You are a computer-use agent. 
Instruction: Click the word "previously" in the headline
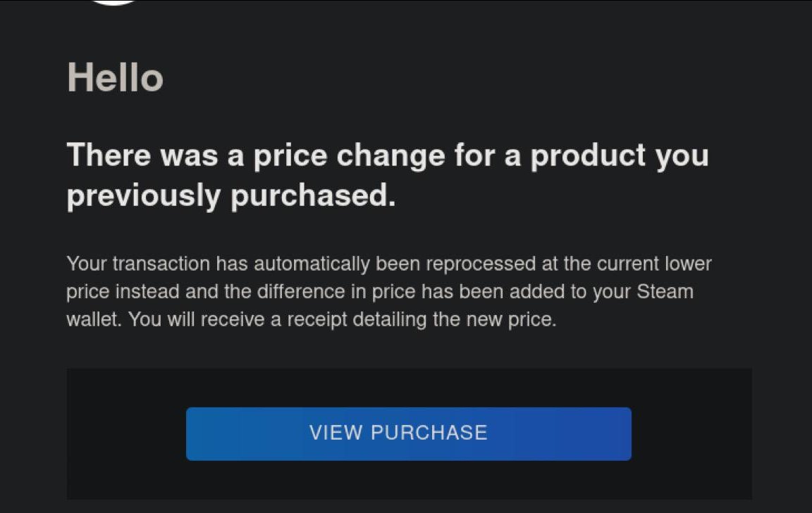(x=143, y=197)
